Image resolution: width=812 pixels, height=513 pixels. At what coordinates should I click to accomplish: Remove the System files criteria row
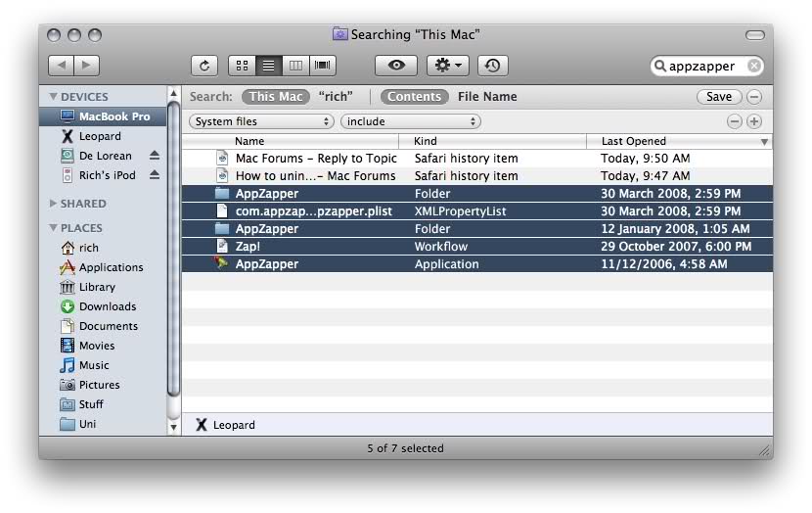735,121
